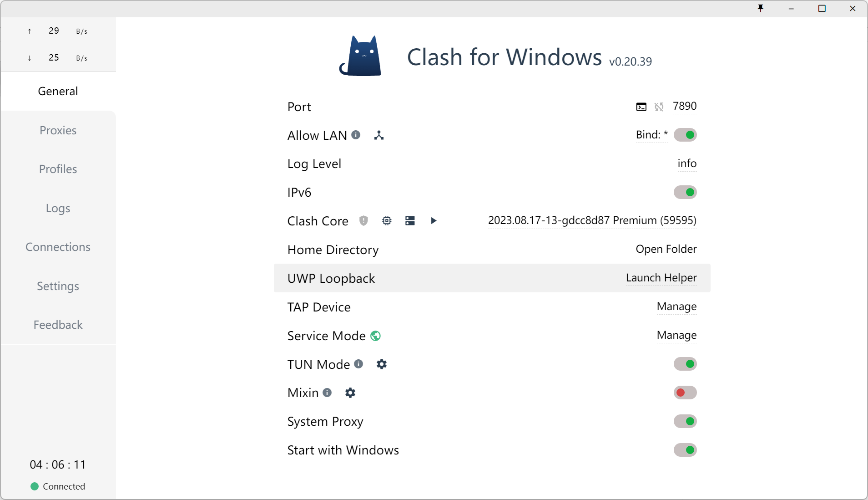Pin the window with the pushpin icon
Viewport: 868px width, 500px height.
(x=760, y=9)
